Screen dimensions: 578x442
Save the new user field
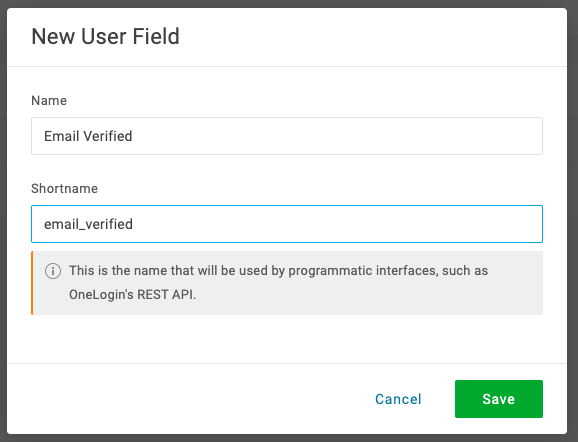499,399
